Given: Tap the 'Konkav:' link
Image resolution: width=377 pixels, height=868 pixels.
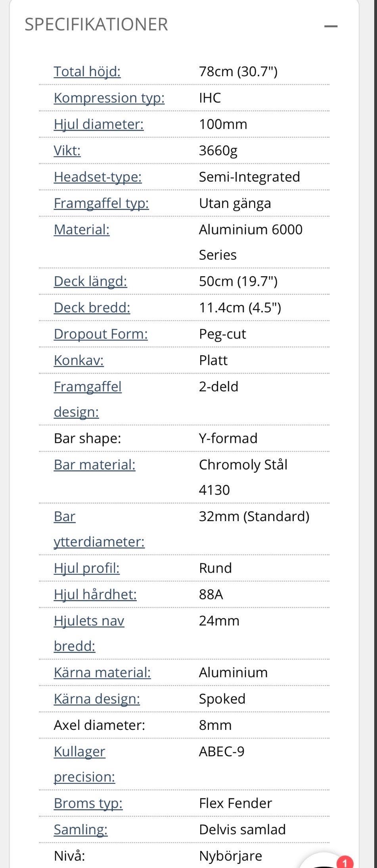Looking at the screenshot, I should click(79, 360).
